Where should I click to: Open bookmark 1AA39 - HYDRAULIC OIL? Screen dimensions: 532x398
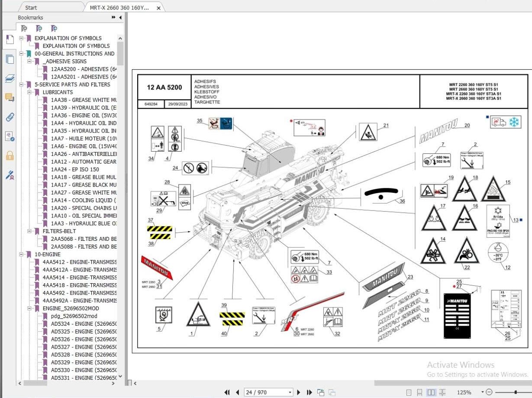click(x=84, y=108)
